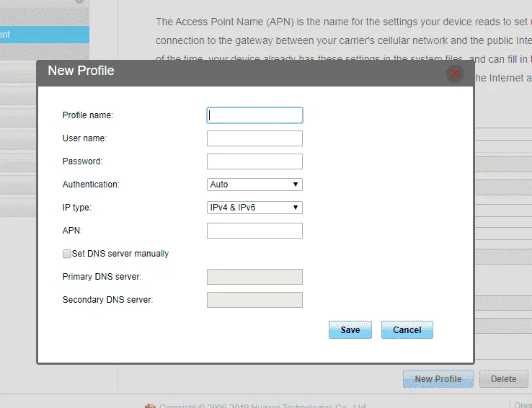
Task: Close the New Profile dialog with X
Action: click(x=455, y=74)
